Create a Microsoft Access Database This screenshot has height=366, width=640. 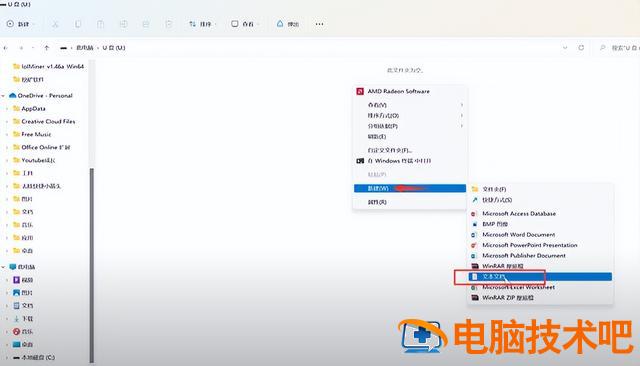(540, 213)
